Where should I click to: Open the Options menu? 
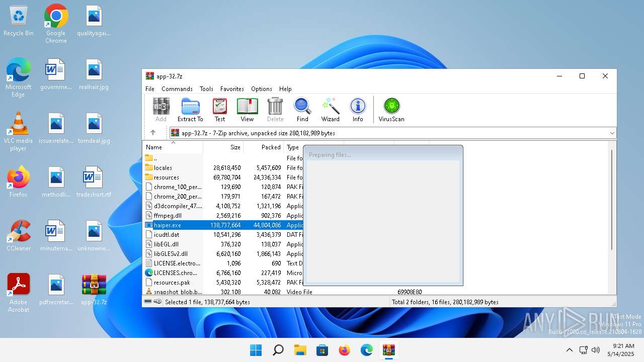pyautogui.click(x=262, y=88)
